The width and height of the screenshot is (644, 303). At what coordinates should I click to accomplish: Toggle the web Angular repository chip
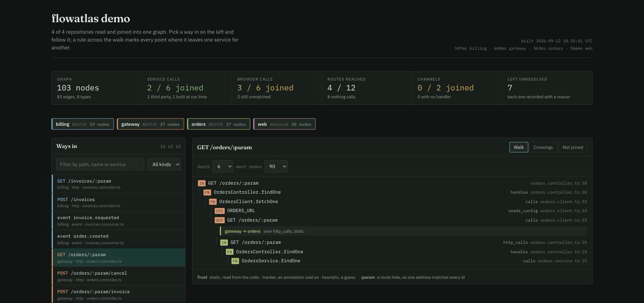(x=284, y=124)
